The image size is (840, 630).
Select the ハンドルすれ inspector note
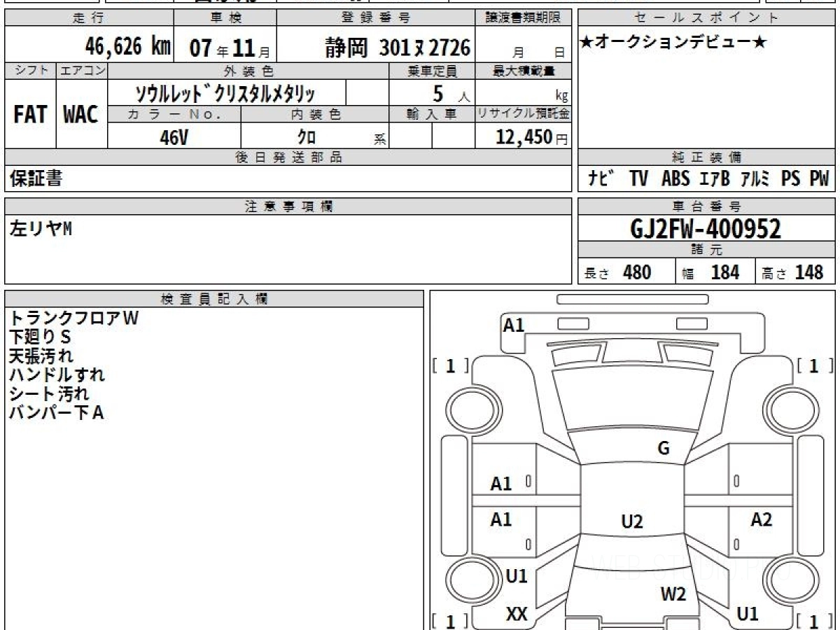57,374
